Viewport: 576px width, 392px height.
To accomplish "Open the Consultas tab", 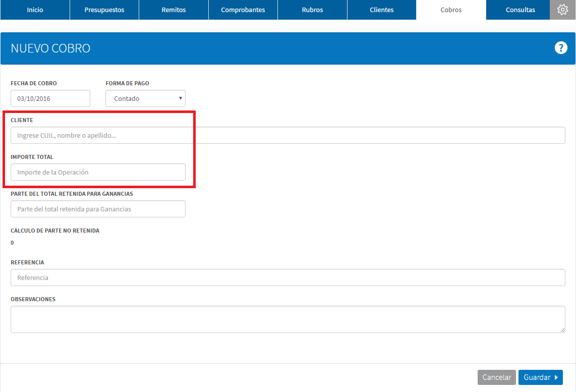I will point(520,10).
